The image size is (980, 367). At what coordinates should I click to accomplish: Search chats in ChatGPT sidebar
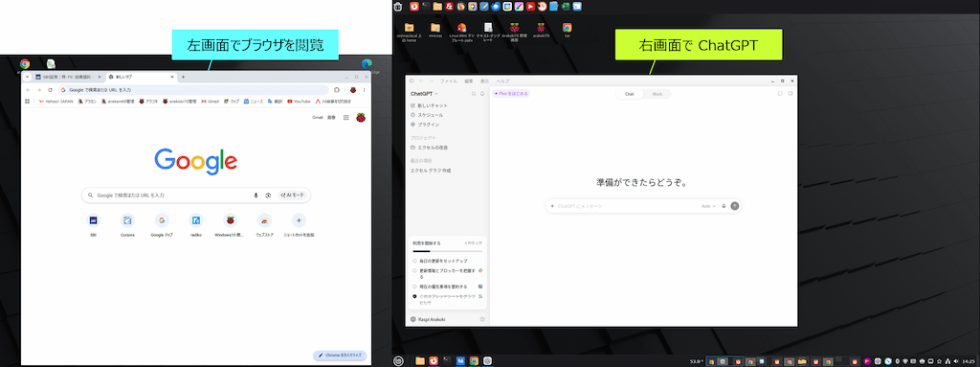(474, 93)
